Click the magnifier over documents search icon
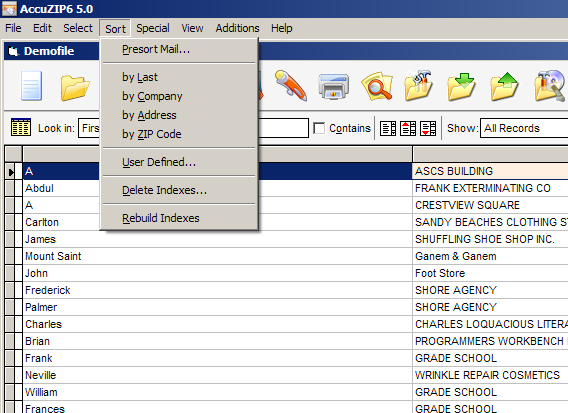 click(377, 86)
